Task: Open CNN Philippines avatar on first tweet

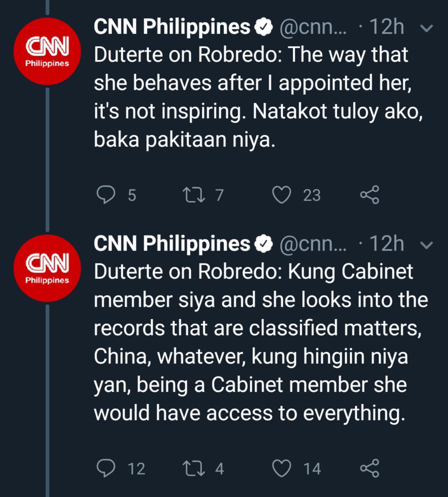Action: coord(47,52)
